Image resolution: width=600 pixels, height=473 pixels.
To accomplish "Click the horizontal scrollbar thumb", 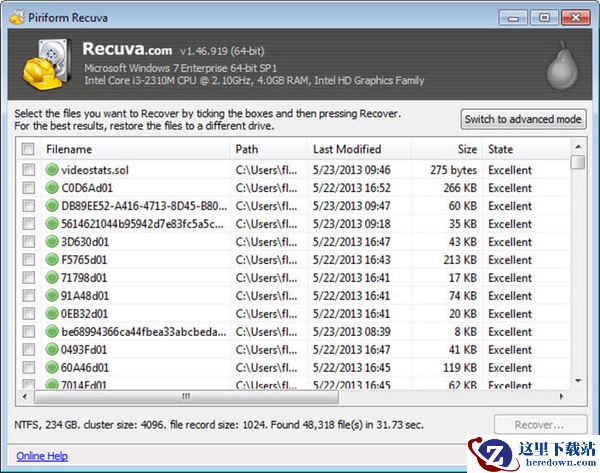I will pos(186,396).
